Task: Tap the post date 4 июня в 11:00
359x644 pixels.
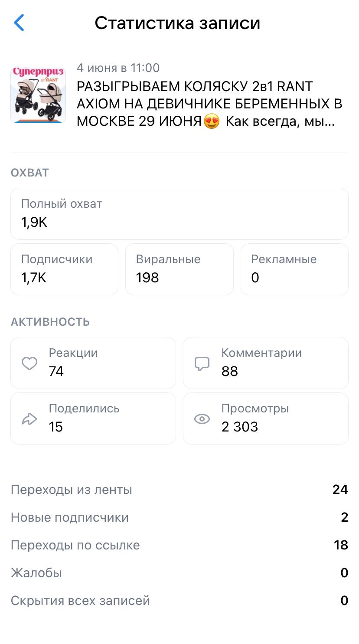Action: pyautogui.click(x=118, y=68)
